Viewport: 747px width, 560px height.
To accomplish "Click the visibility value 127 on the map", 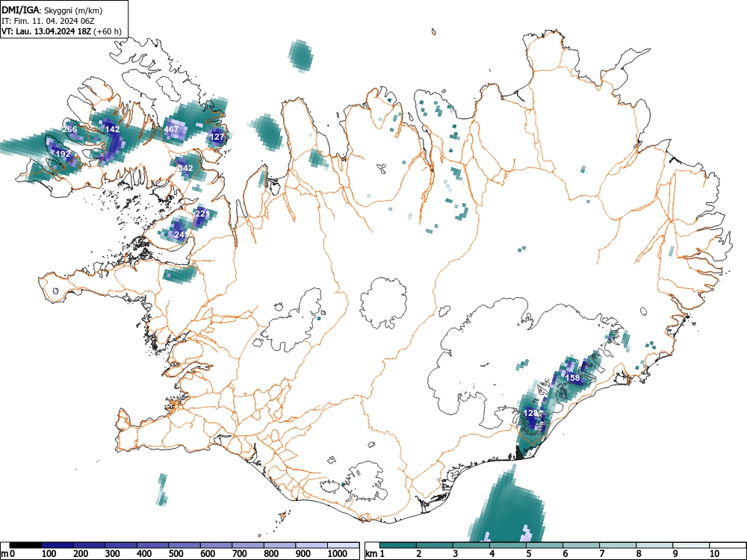I will (x=217, y=137).
